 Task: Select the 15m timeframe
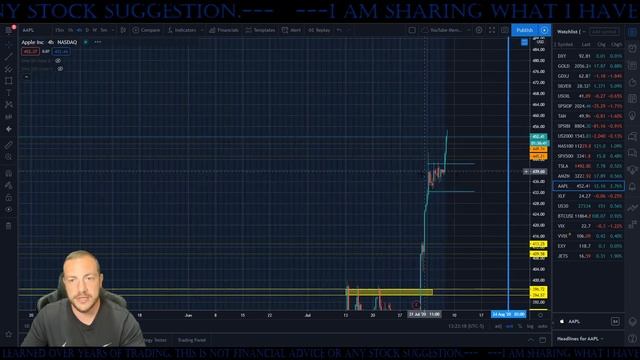click(60, 30)
